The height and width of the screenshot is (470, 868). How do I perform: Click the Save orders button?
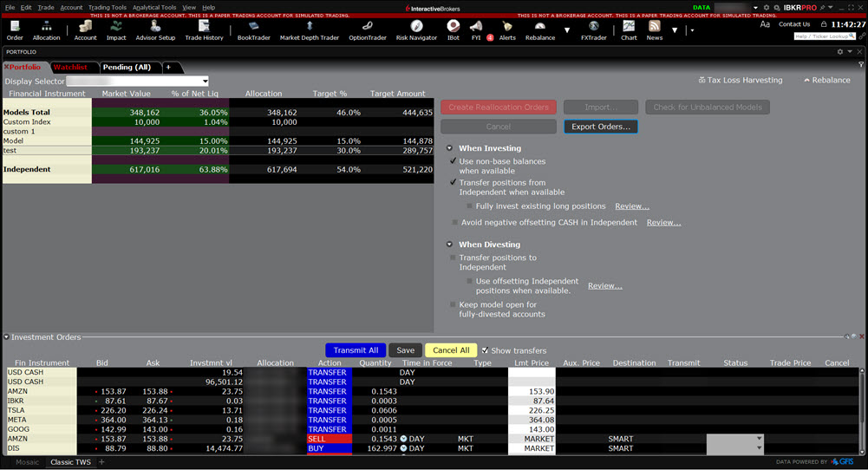(x=405, y=350)
